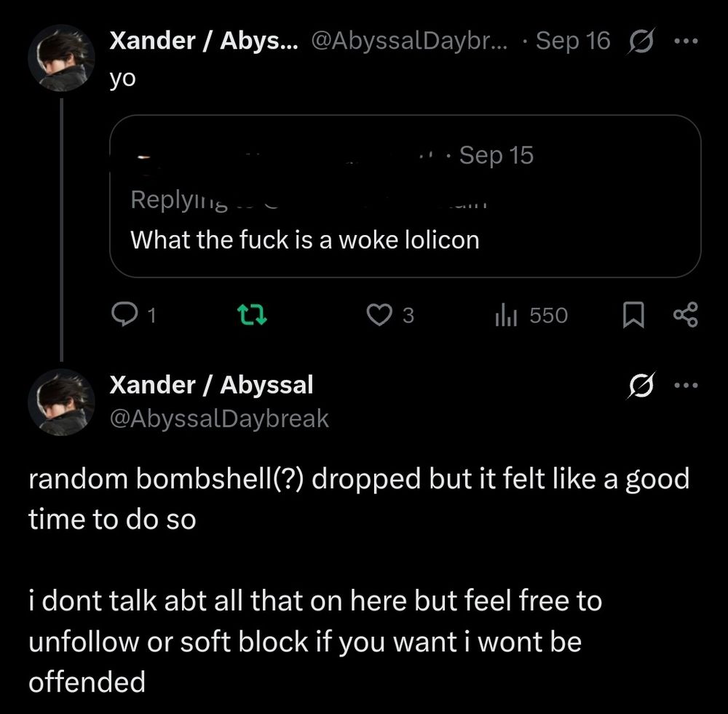
Task: Like the tweet with heart icon
Action: 378,314
